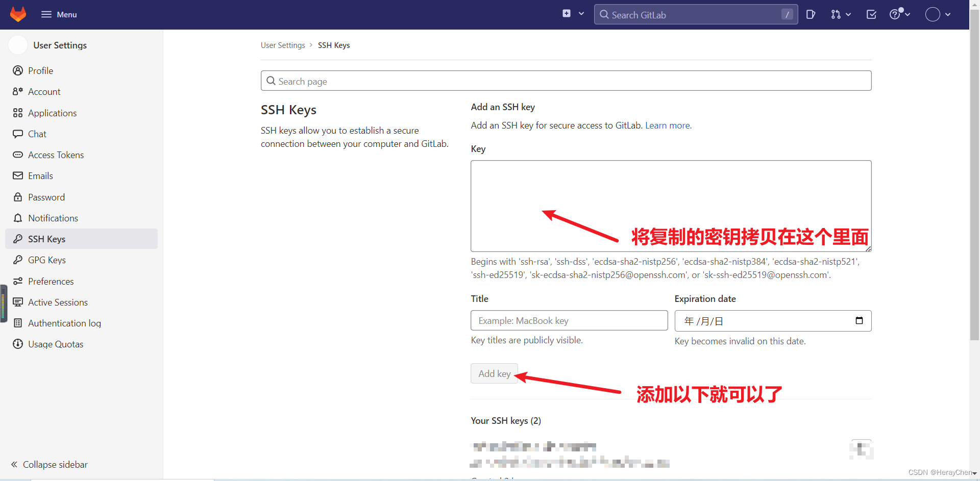Viewport: 980px width, 481px height.
Task: Switch to the Preferences section
Action: click(51, 281)
